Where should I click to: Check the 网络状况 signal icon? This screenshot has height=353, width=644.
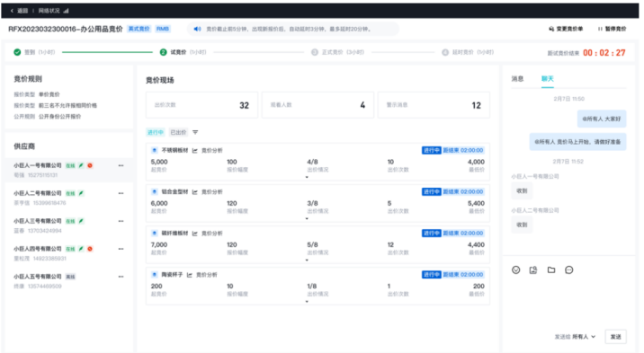pyautogui.click(x=66, y=11)
